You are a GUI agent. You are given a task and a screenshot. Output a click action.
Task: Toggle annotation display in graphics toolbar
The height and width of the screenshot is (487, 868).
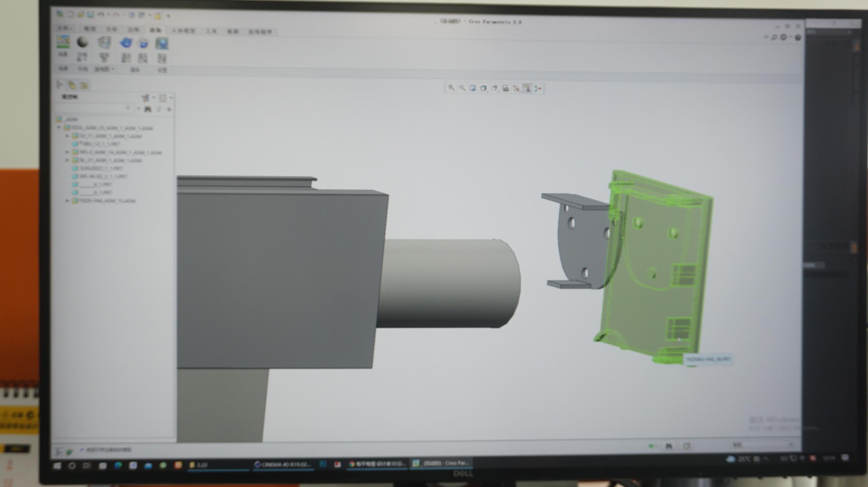click(x=527, y=89)
